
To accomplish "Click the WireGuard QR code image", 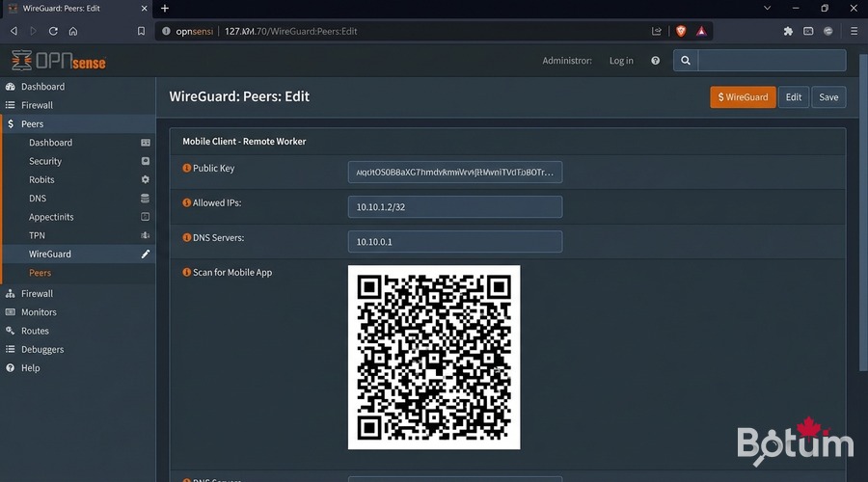I will pyautogui.click(x=434, y=358).
